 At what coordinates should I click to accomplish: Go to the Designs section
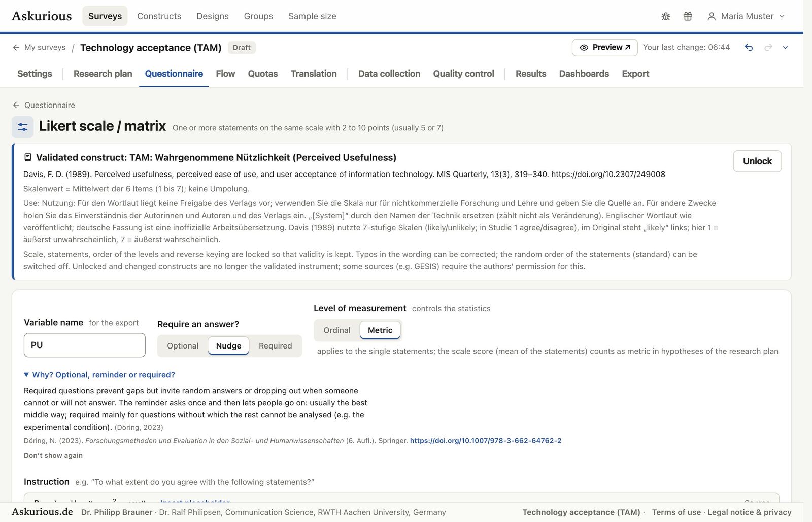pos(213,16)
